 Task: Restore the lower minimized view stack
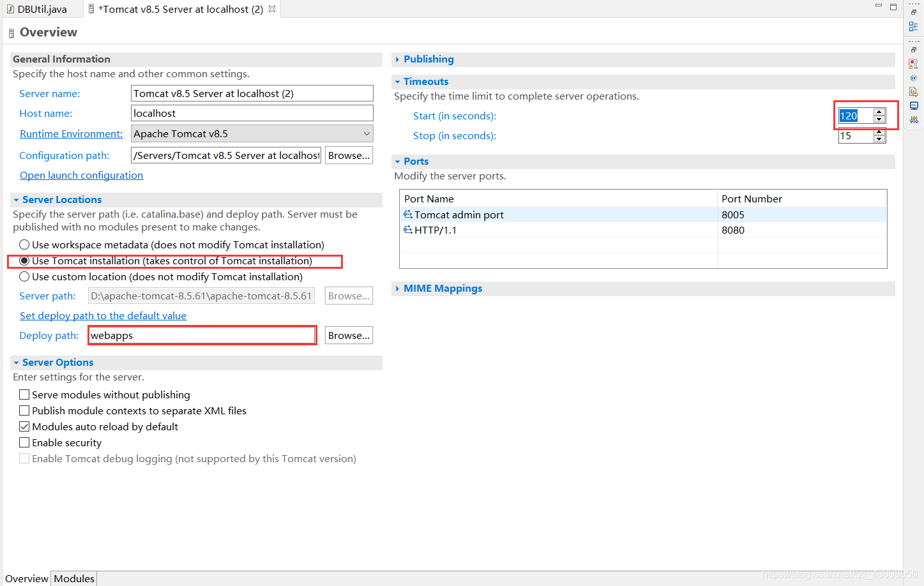coord(914,50)
